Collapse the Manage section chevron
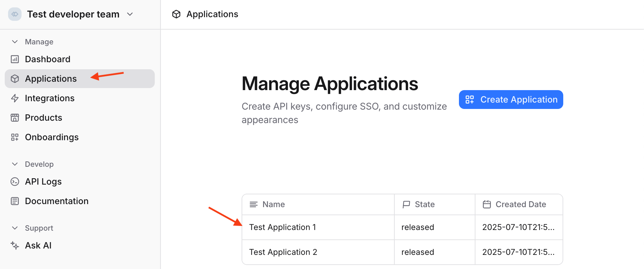This screenshot has height=269, width=644. click(15, 42)
